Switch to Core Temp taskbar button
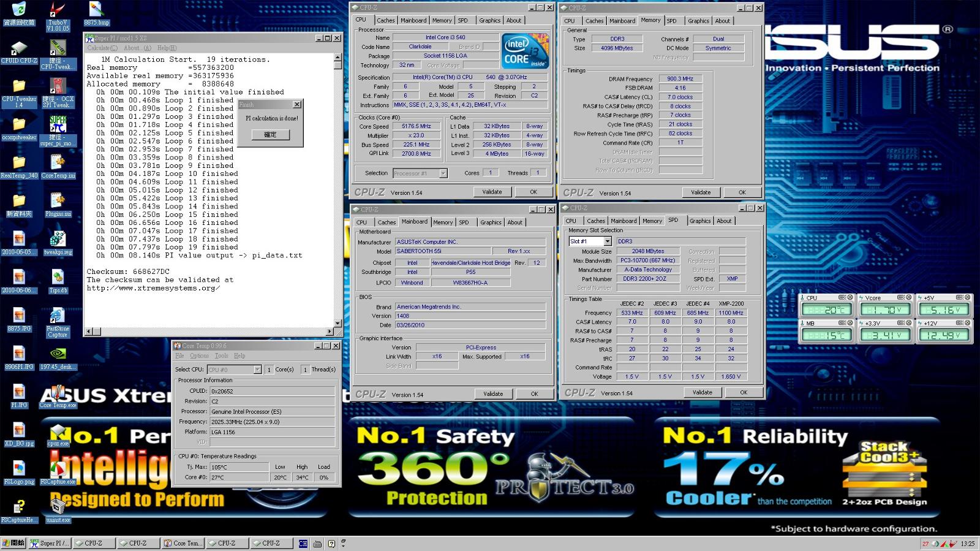 coord(183,543)
